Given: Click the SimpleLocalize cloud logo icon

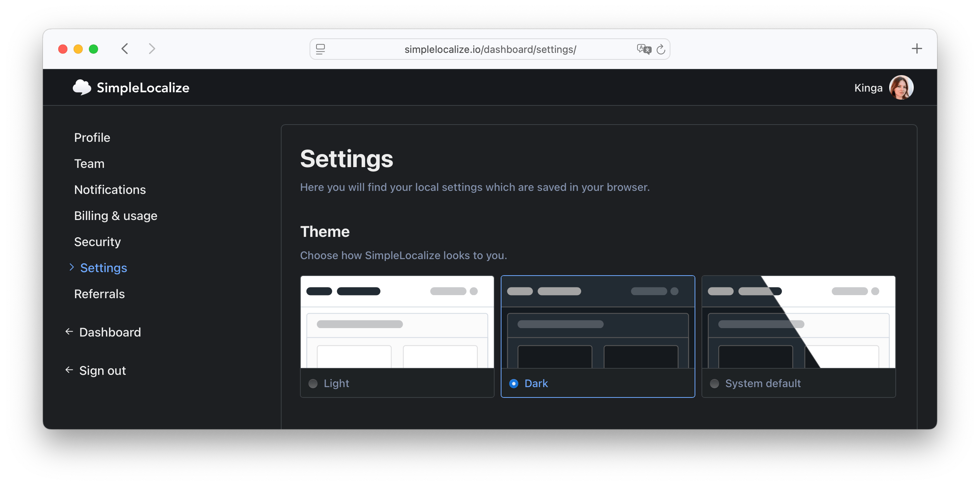Looking at the screenshot, I should (82, 87).
